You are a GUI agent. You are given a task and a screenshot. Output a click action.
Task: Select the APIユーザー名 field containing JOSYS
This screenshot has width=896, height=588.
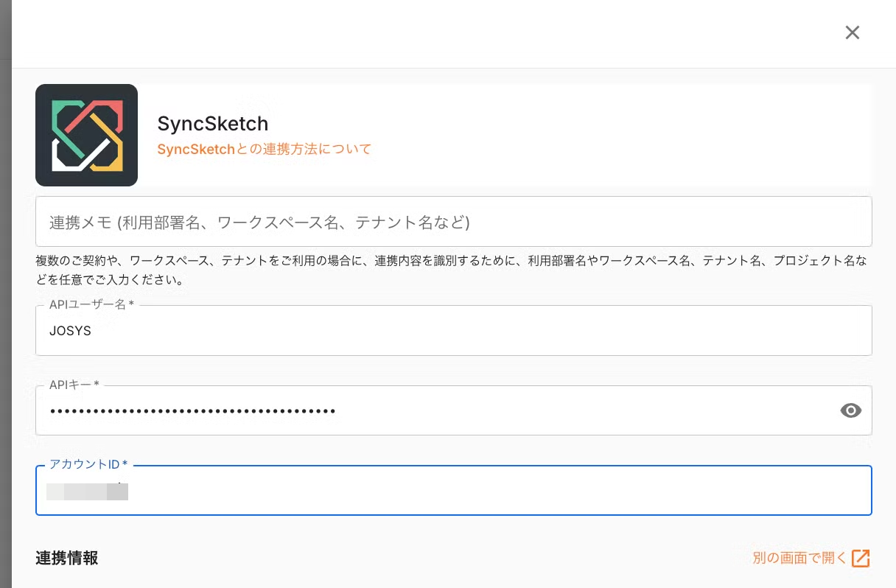click(453, 330)
